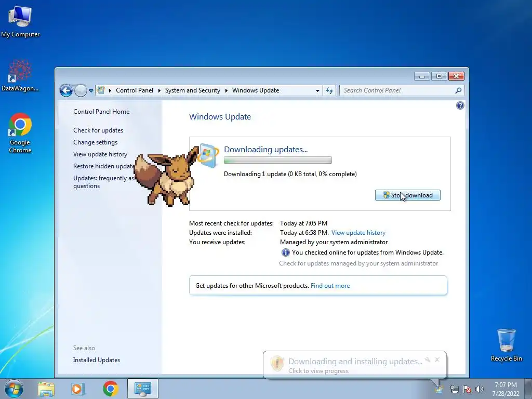The width and height of the screenshot is (532, 399).
Task: Click the shield icon in notification balloon
Action: (277, 363)
